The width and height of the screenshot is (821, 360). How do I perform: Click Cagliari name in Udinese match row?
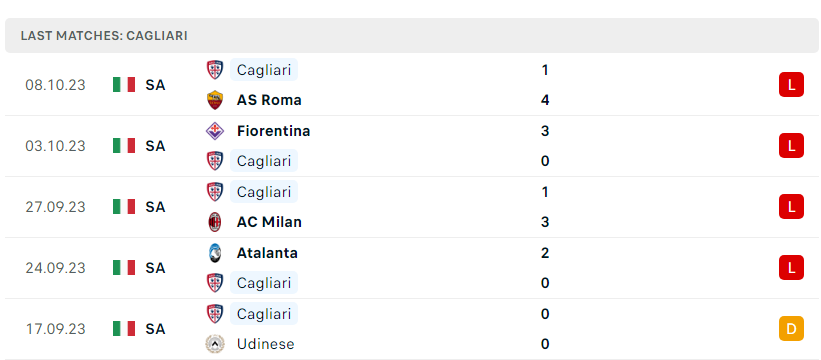(264, 314)
